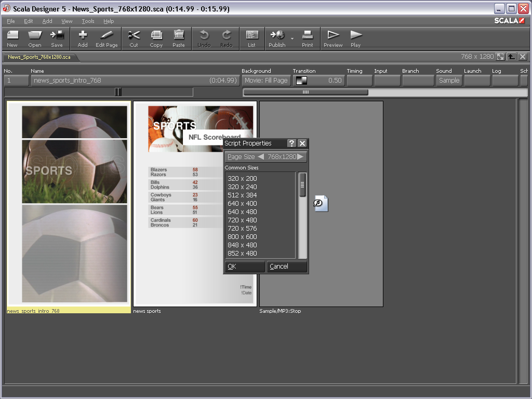Click the Cut scissors icon
The image size is (532, 399).
pos(134,38)
